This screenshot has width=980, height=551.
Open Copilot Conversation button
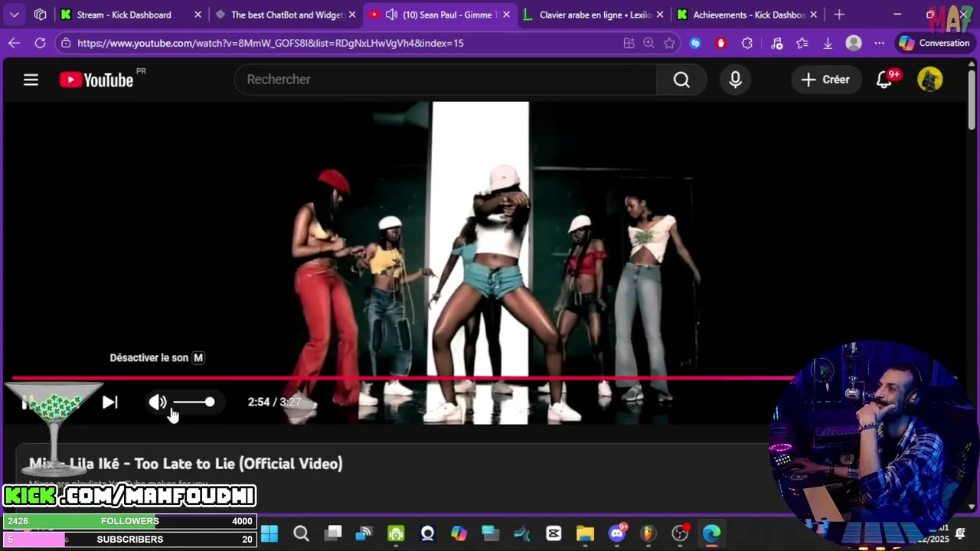pos(935,44)
